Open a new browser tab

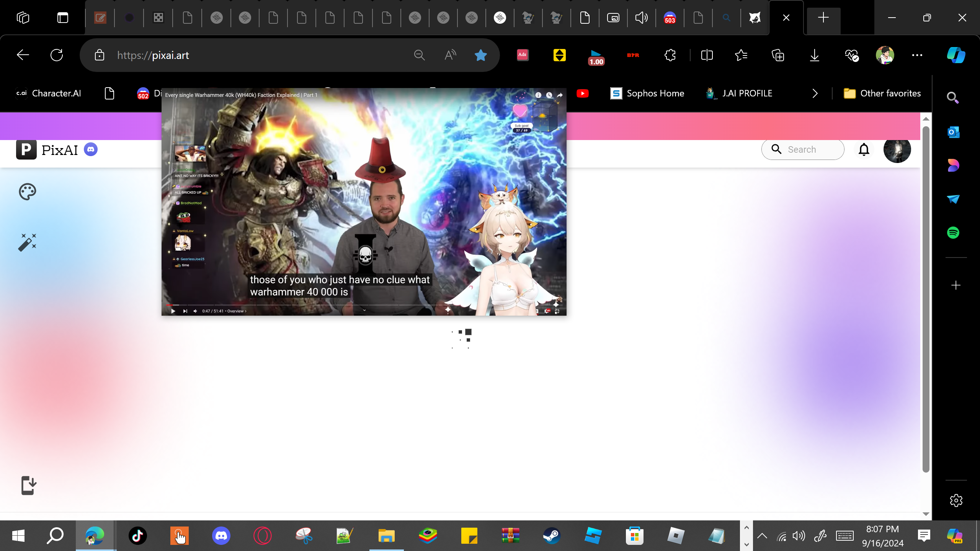(x=823, y=18)
